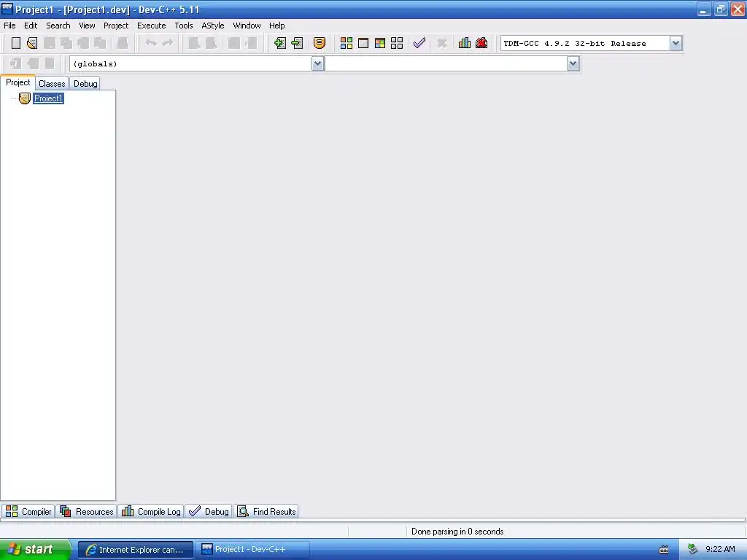Open the Resources bottom tab
Image resolution: width=747 pixels, height=560 pixels.
87,511
